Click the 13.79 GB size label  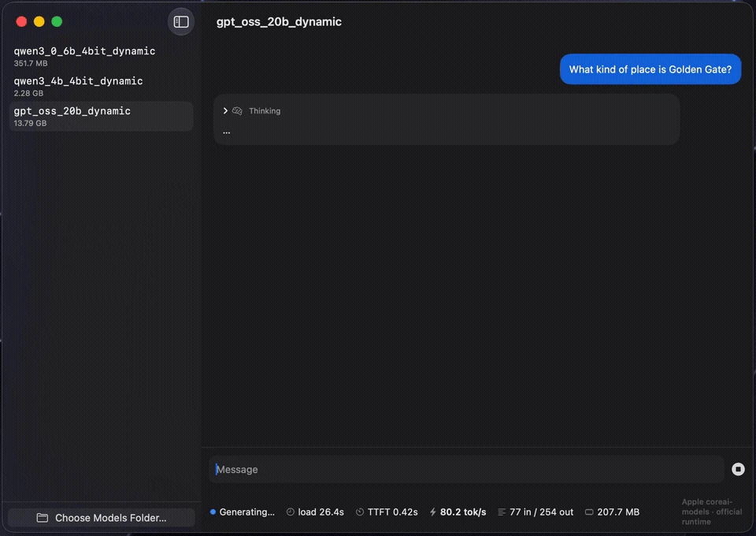pos(30,123)
